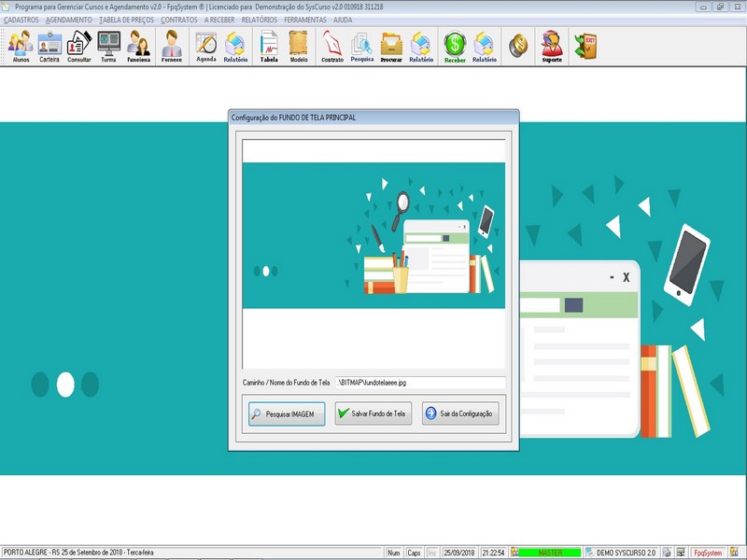The image size is (747, 560).
Task: Open the RELATÓRIOS menu
Action: [260, 20]
